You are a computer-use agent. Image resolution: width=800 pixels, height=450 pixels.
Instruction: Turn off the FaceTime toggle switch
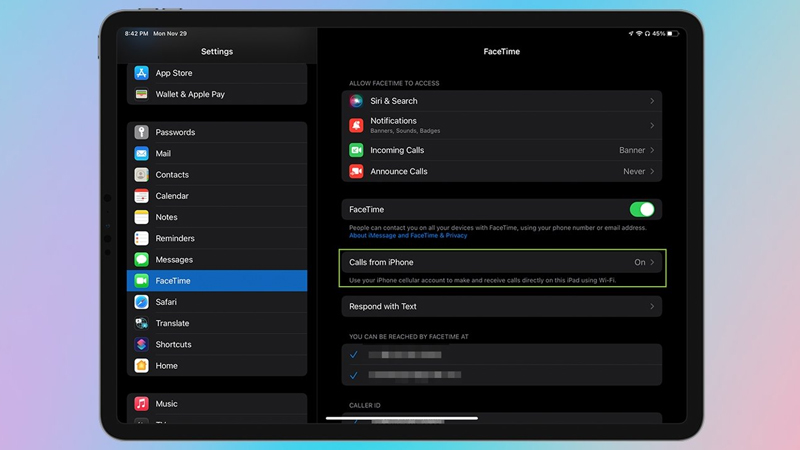(x=641, y=210)
